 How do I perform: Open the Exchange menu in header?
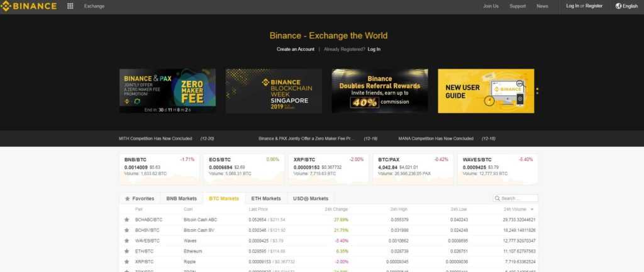pyautogui.click(x=94, y=6)
